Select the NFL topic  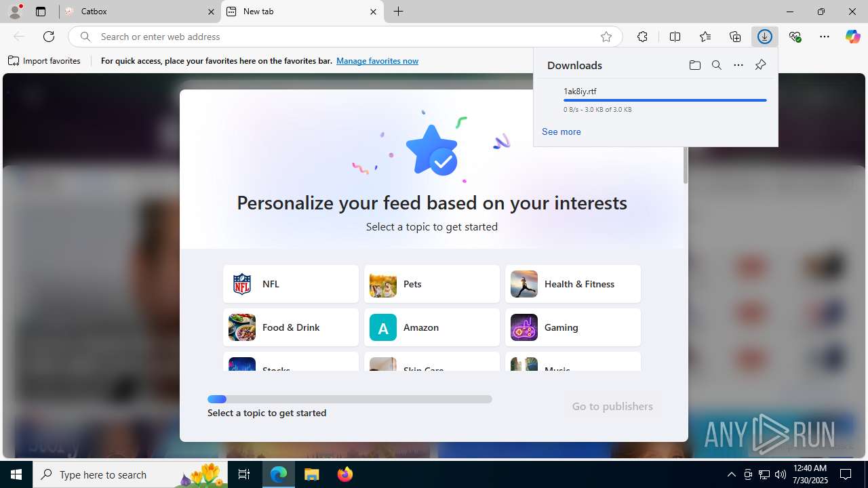point(291,284)
